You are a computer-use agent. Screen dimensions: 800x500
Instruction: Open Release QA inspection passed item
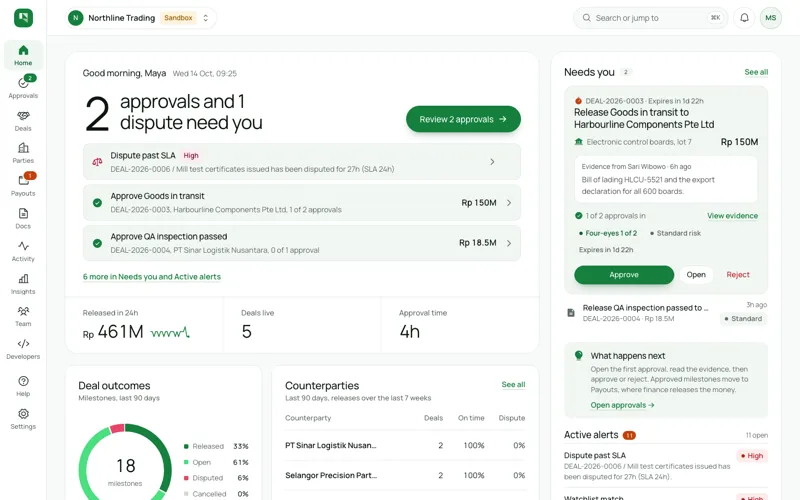click(666, 313)
